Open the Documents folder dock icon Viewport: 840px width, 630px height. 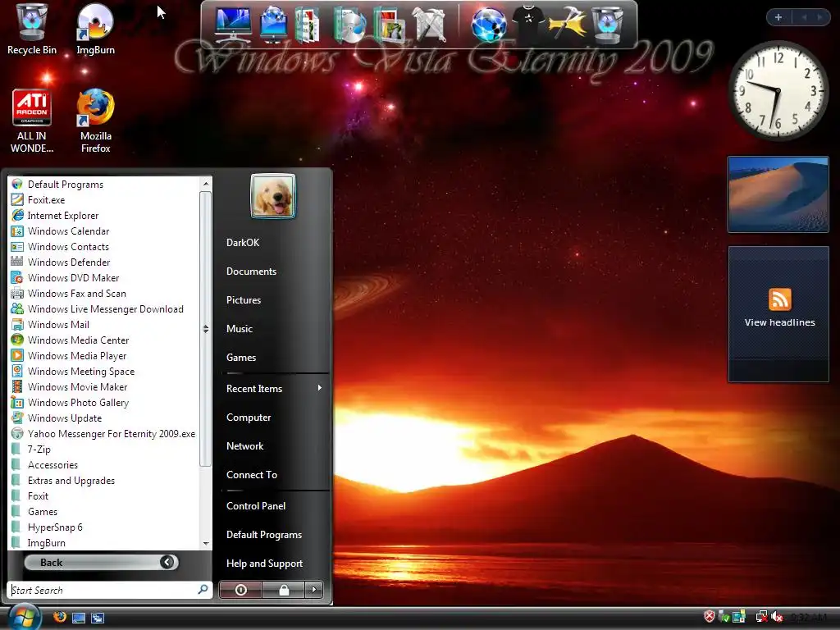point(307,24)
